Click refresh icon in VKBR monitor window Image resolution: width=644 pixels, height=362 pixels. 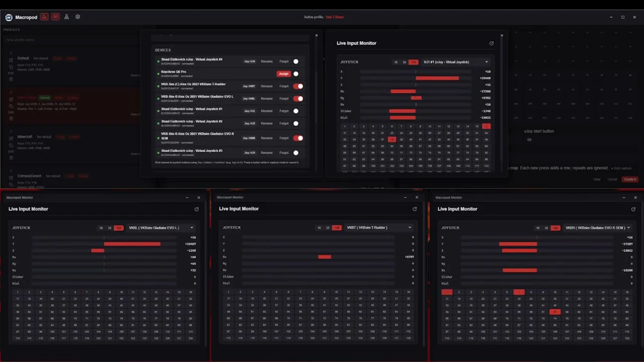coord(633,209)
